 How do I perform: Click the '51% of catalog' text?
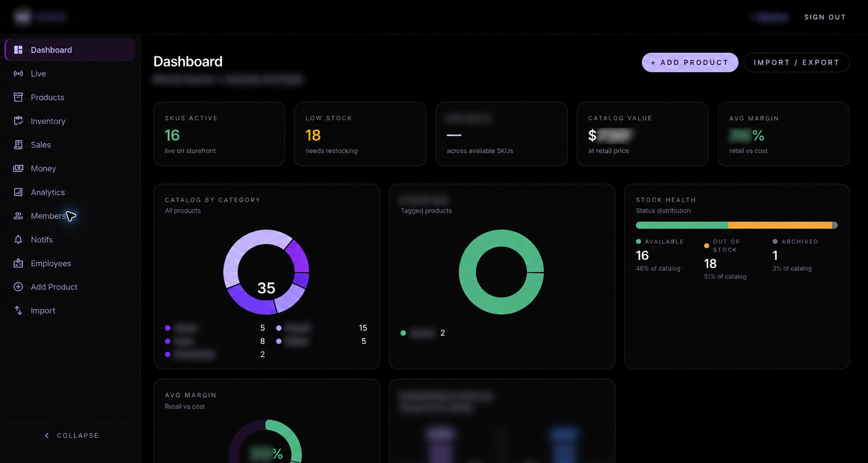(x=725, y=276)
